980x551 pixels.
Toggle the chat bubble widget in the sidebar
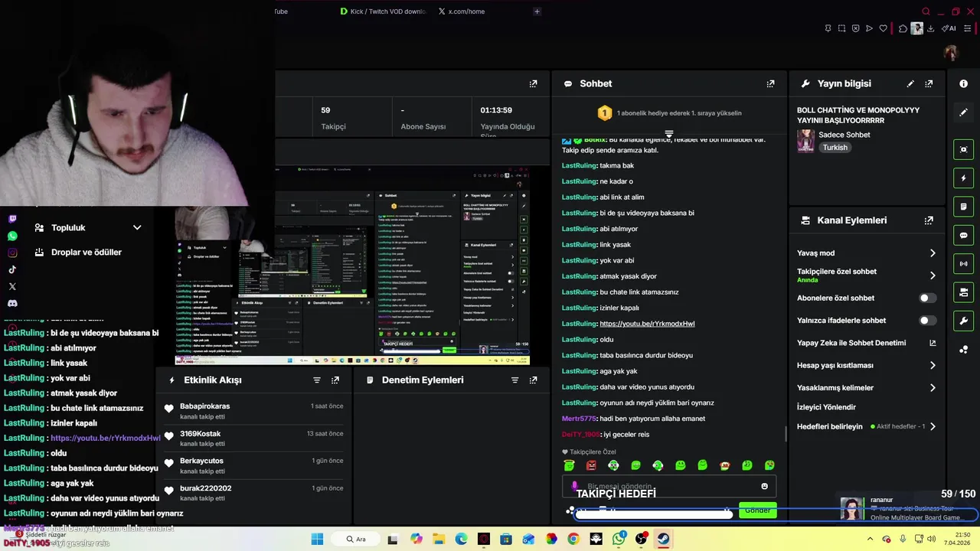tap(963, 235)
